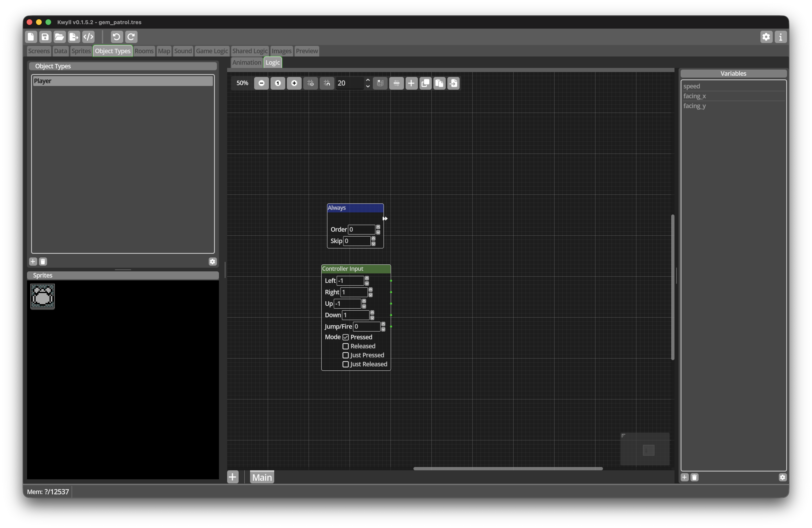Click the Skip value stepper
This screenshot has width=812, height=528.
(x=373, y=241)
